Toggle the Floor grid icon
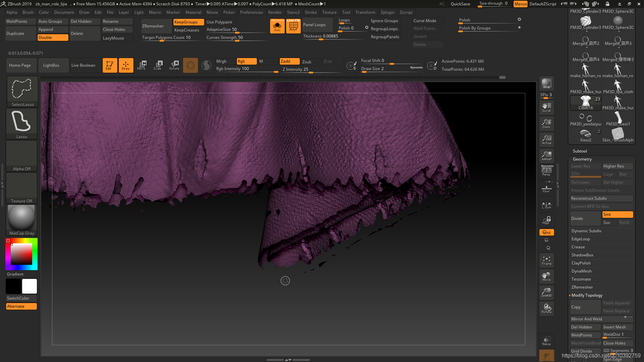 pyautogui.click(x=546, y=188)
